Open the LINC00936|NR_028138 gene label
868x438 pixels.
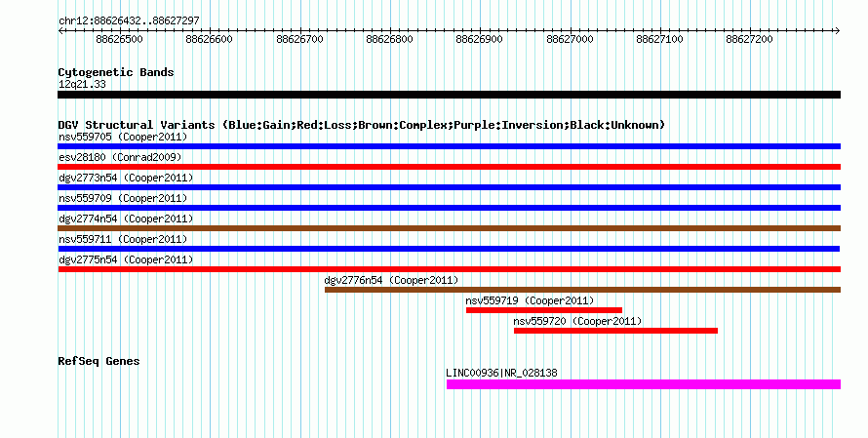501,373
